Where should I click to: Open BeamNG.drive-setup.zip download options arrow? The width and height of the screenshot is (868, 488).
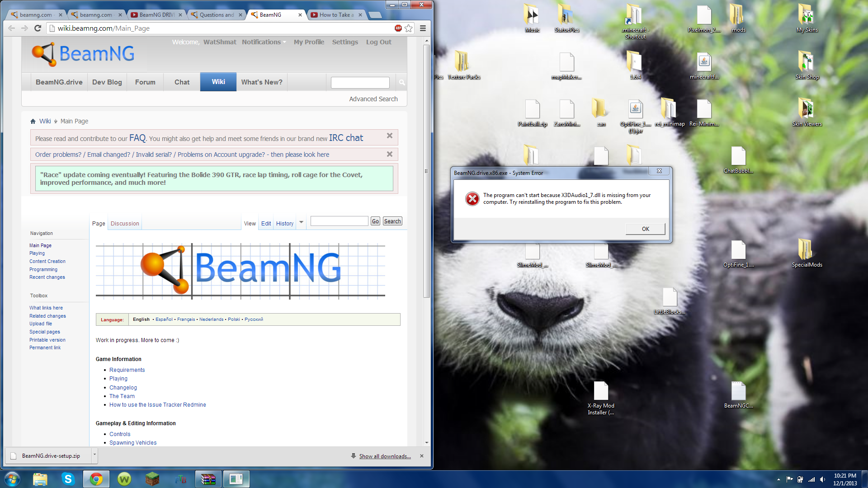tap(94, 455)
